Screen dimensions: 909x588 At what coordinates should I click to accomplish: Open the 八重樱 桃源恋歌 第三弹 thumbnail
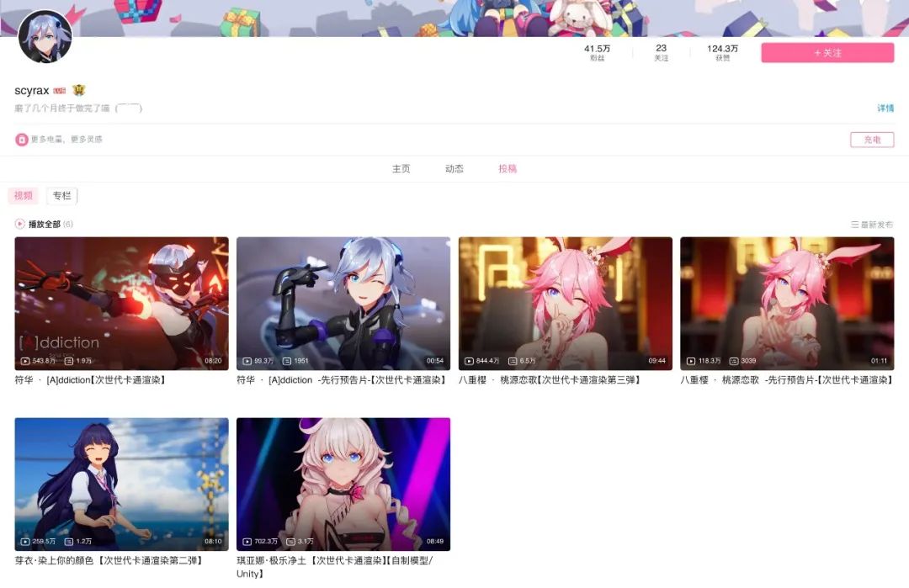566,304
